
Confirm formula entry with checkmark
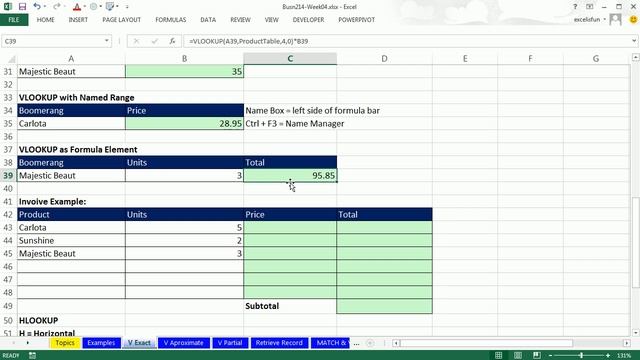(x=154, y=41)
